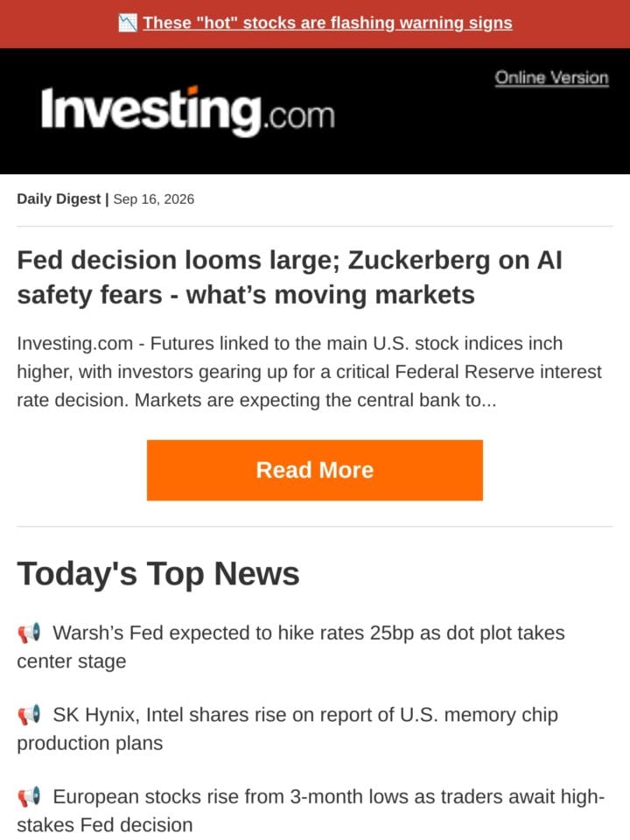Click the divider line under Daily Digest
Viewport: 630px width, 840px height.
315,226
